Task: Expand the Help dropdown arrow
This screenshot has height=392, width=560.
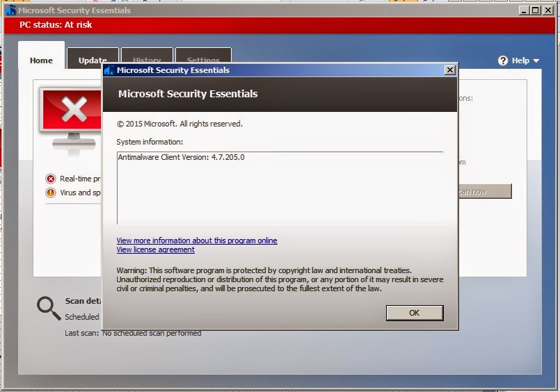Action: (536, 61)
